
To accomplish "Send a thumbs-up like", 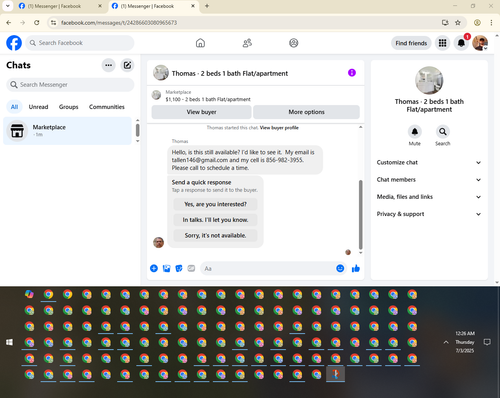I will coord(356,268).
